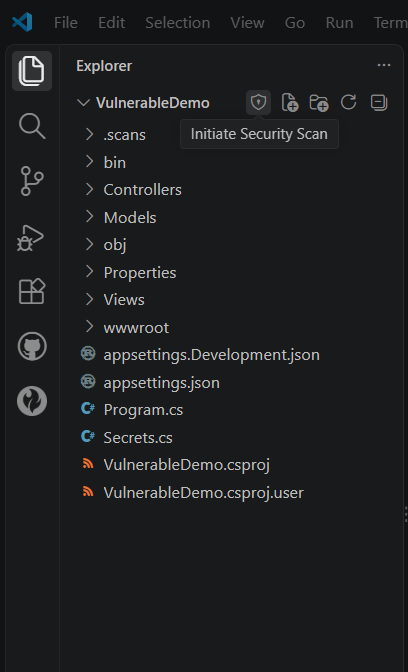Expand the Models folder chevron
The height and width of the screenshot is (672, 408).
(89, 217)
